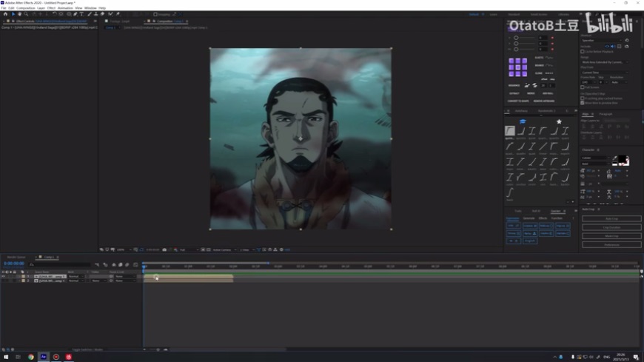Select the Type text tool

tap(81, 14)
